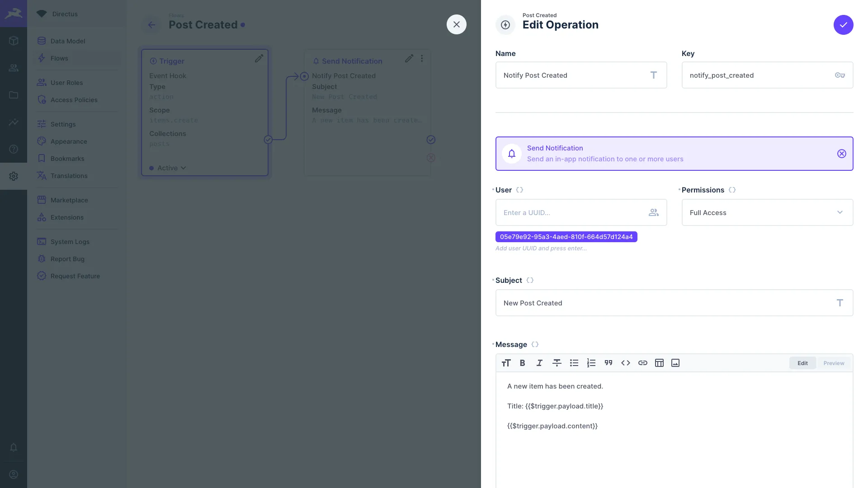This screenshot has width=868, height=488.
Task: Open the Request Feature link
Action: pos(77,276)
